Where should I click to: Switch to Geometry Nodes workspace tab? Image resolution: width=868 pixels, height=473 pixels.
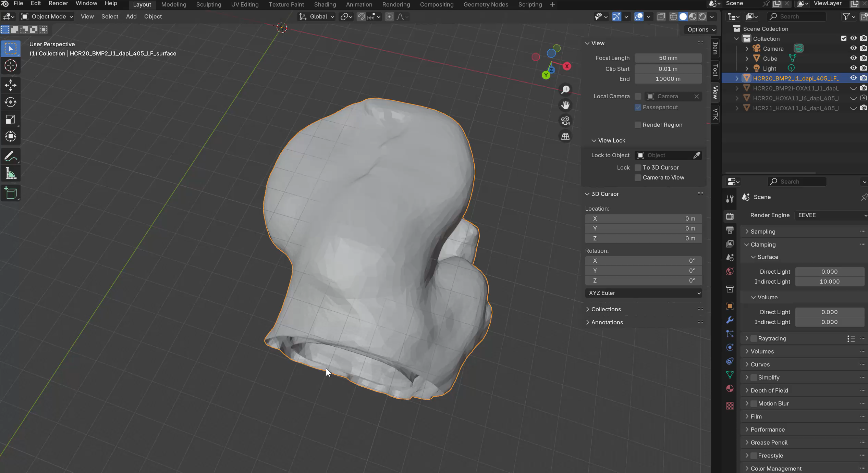[x=486, y=4]
